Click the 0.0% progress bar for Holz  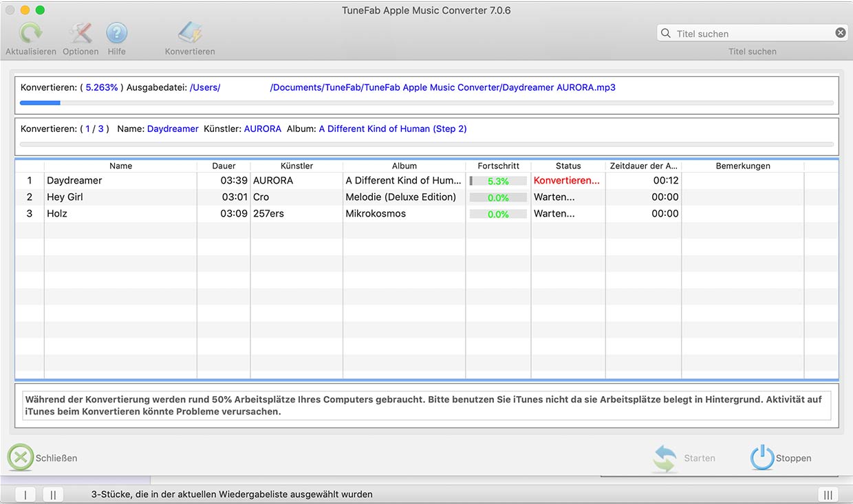coord(498,214)
